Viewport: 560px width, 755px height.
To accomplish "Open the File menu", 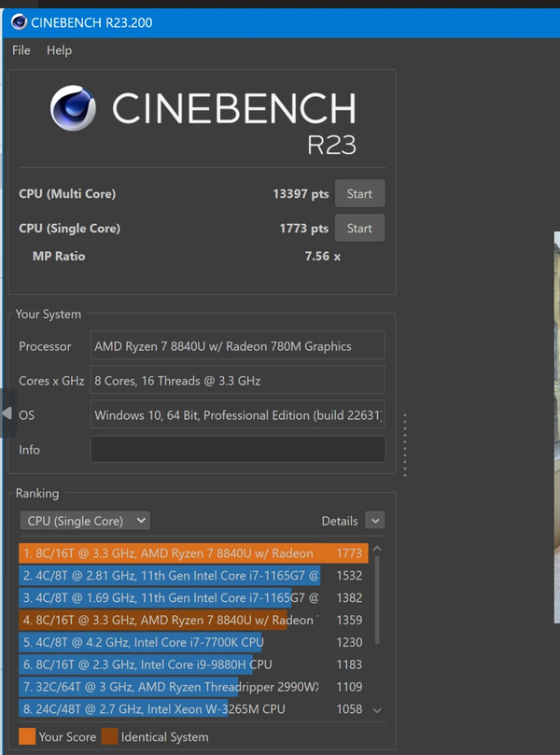I will click(x=21, y=50).
